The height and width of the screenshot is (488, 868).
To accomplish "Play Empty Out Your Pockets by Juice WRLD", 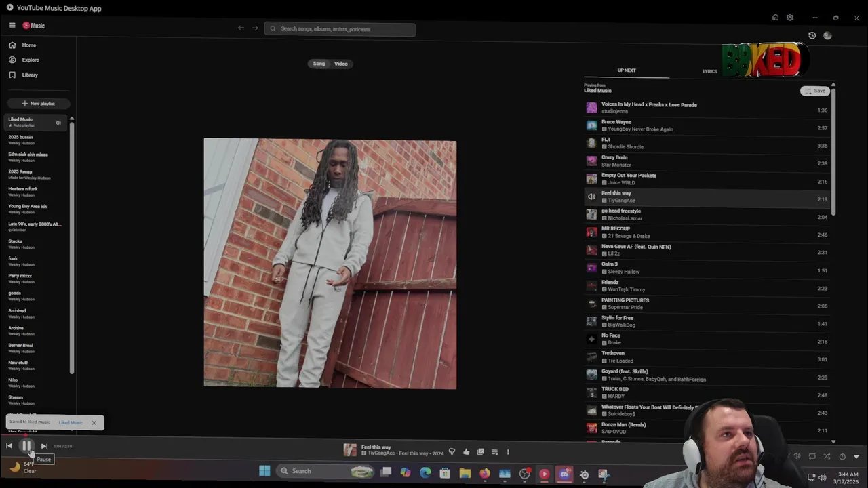I will 707,179.
